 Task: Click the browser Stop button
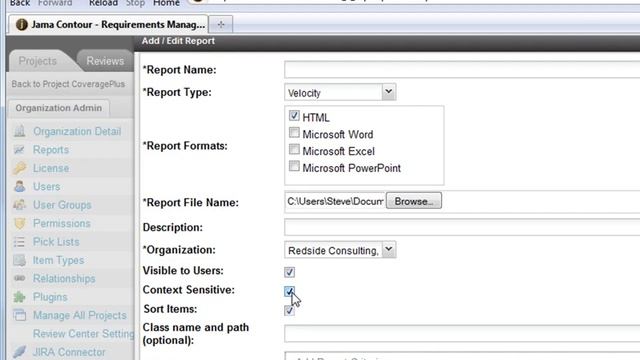coord(135,3)
